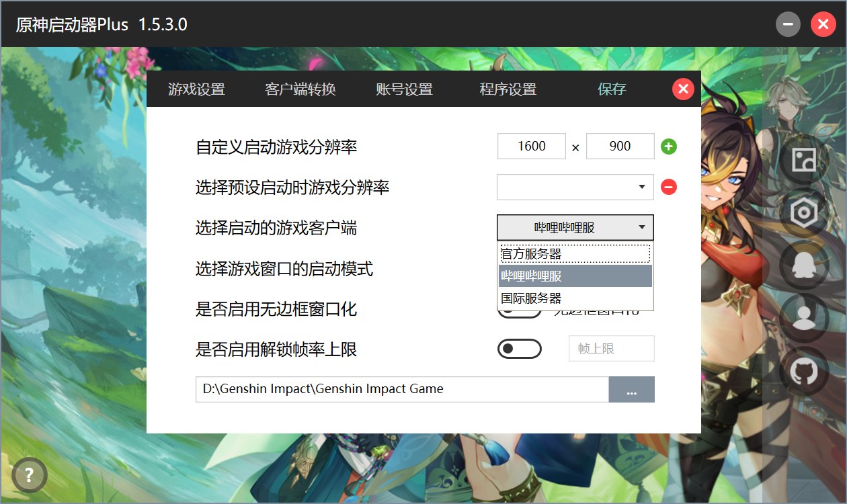Click the red minus icon beside preset

coord(668,187)
